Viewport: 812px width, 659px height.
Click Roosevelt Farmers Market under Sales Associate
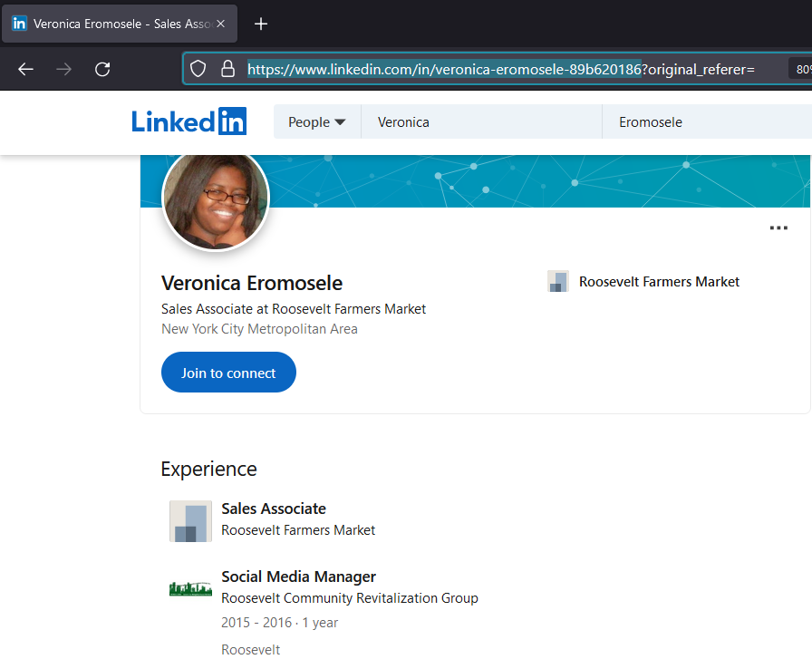point(298,530)
